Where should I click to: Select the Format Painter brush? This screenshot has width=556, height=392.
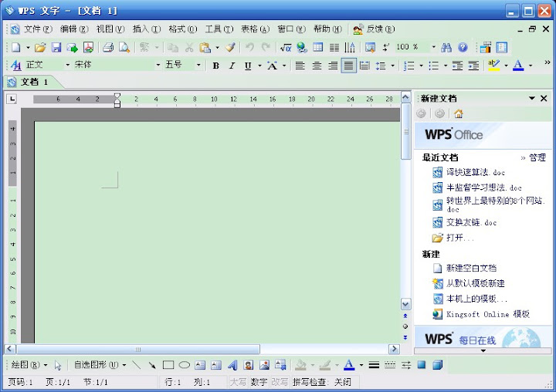[230, 47]
